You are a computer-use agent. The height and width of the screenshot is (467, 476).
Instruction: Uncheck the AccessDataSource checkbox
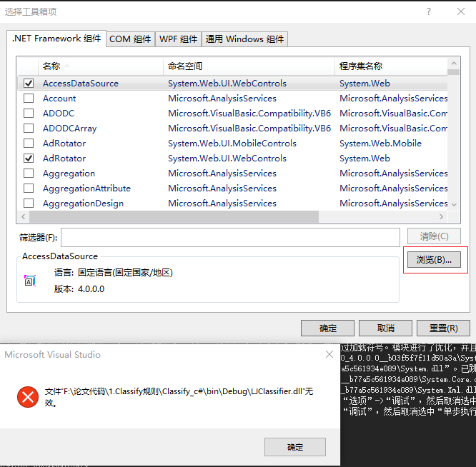coord(29,83)
